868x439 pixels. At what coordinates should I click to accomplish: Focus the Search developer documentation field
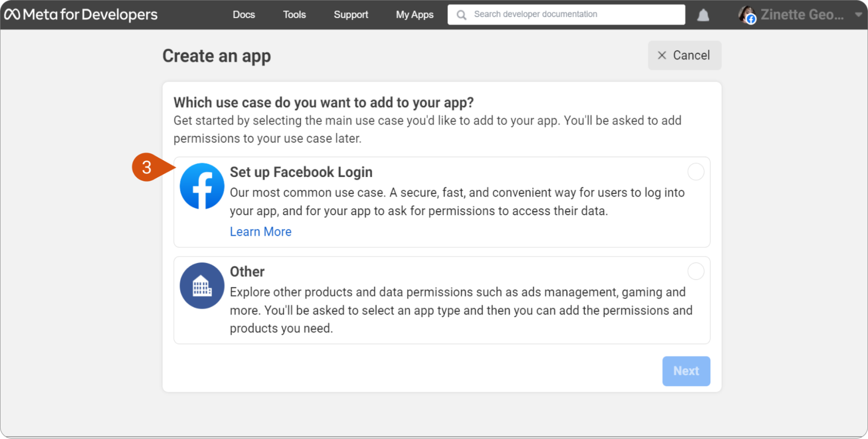click(x=566, y=15)
